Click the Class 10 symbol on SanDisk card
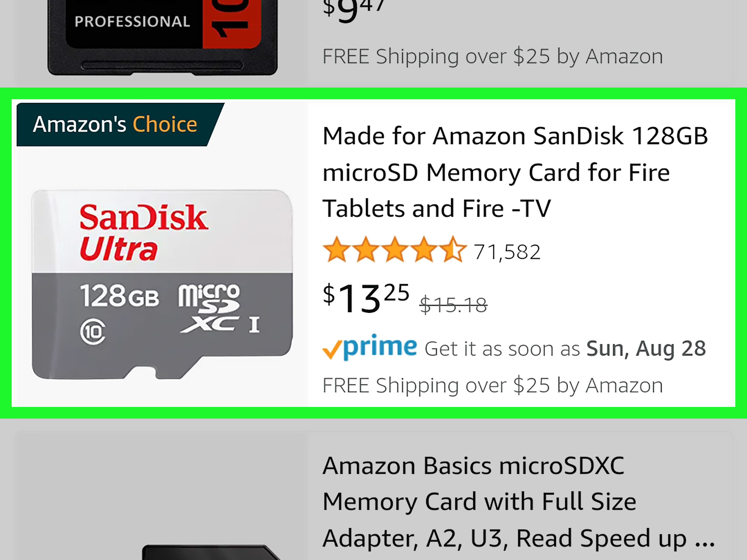The width and height of the screenshot is (747, 560). point(93,332)
